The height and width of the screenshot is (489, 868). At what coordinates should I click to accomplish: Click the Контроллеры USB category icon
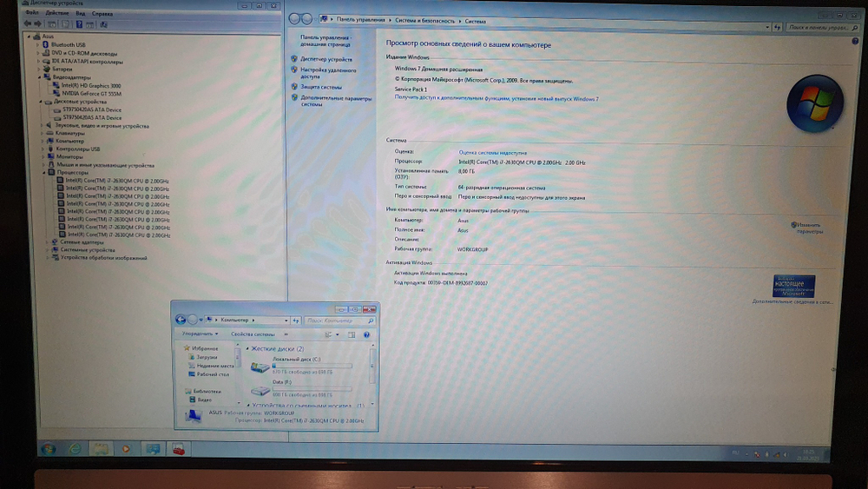click(49, 149)
